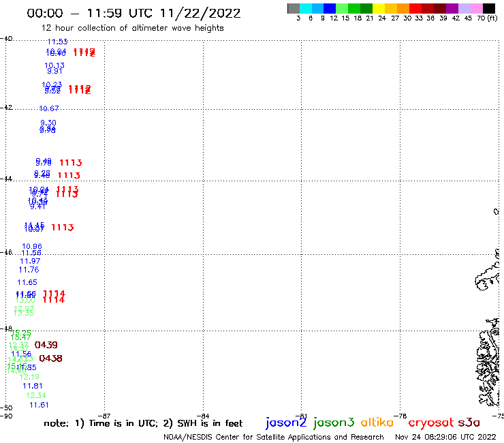
Task: Click the green wave height value '12.34'
Action: click(x=36, y=395)
